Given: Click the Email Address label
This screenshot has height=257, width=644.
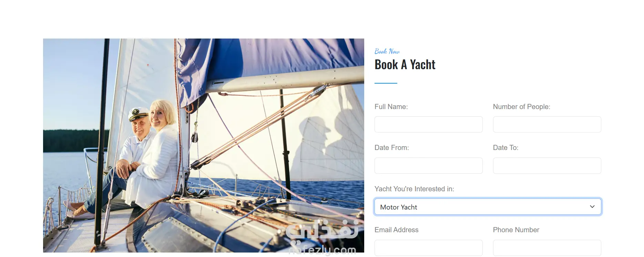Looking at the screenshot, I should 396,230.
